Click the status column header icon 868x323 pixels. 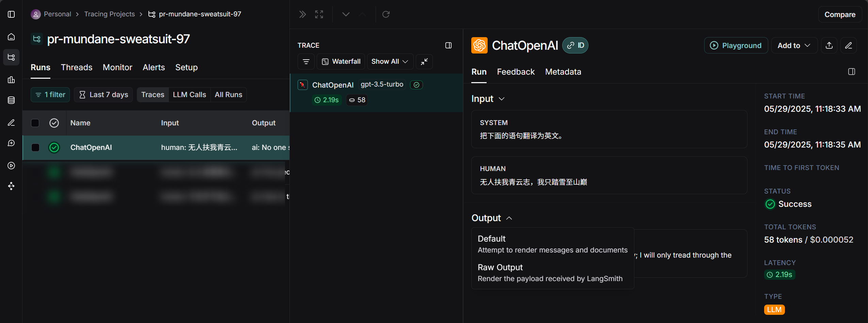point(54,123)
